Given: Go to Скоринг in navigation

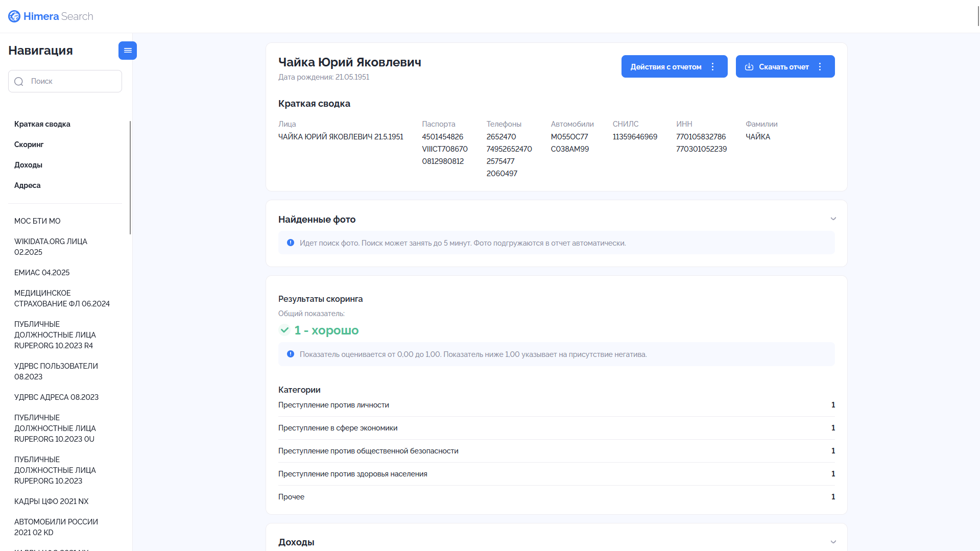Looking at the screenshot, I should pyautogui.click(x=29, y=145).
